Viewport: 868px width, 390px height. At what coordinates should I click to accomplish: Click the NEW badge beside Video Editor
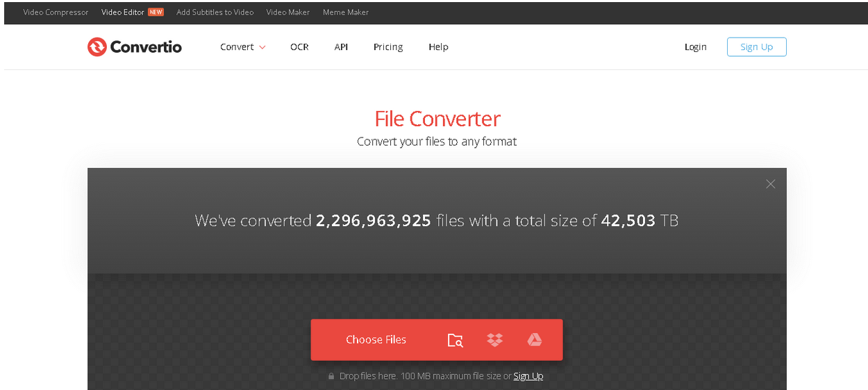pyautogui.click(x=156, y=12)
